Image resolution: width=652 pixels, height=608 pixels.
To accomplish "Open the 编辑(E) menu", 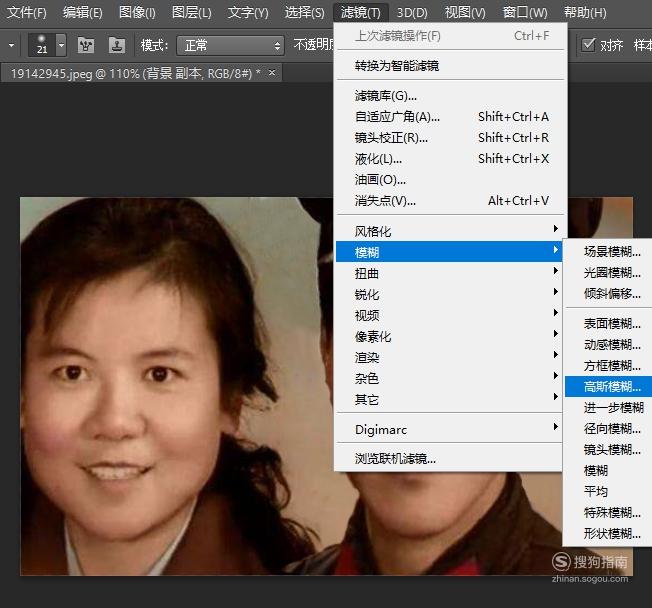I will 83,12.
